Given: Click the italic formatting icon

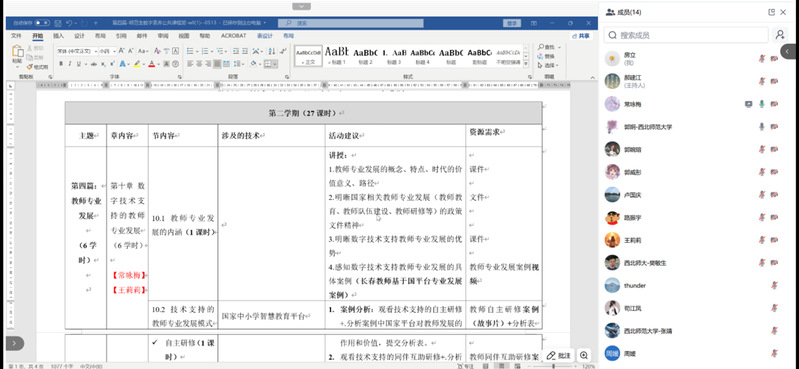Looking at the screenshot, I should [x=70, y=64].
